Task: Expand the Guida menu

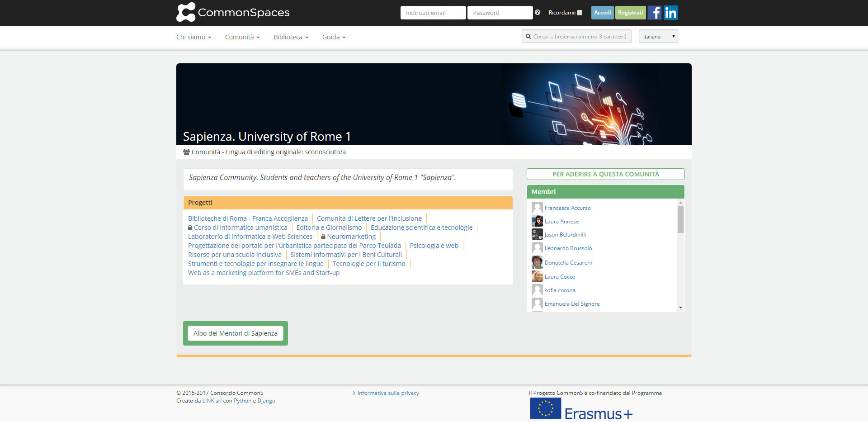Action: click(334, 37)
